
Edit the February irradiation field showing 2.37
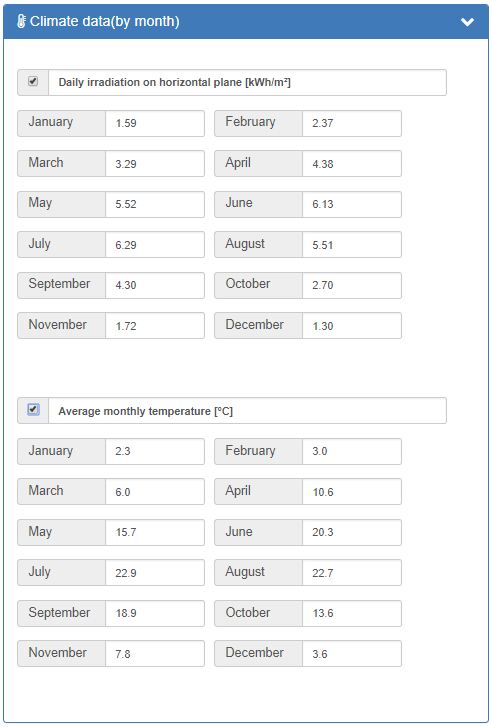351,123
